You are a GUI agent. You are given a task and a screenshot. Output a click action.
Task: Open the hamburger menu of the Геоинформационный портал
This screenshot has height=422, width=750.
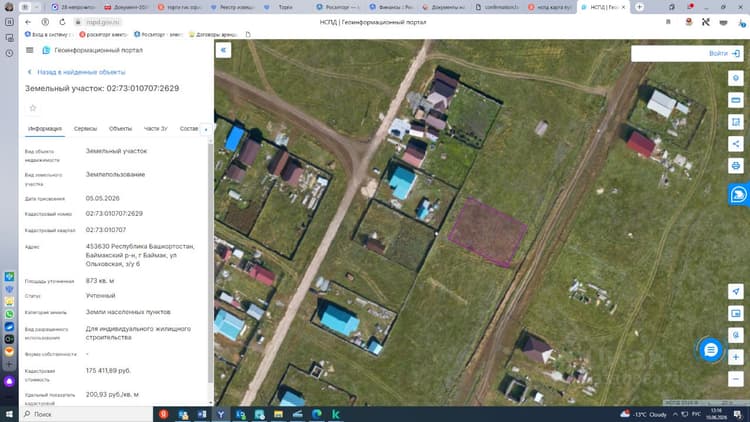coord(30,50)
